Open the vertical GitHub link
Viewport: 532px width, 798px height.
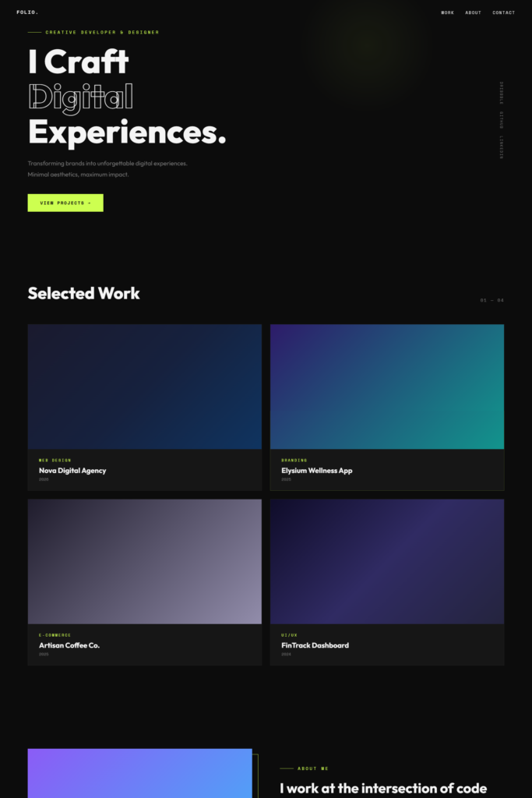pyautogui.click(x=502, y=119)
